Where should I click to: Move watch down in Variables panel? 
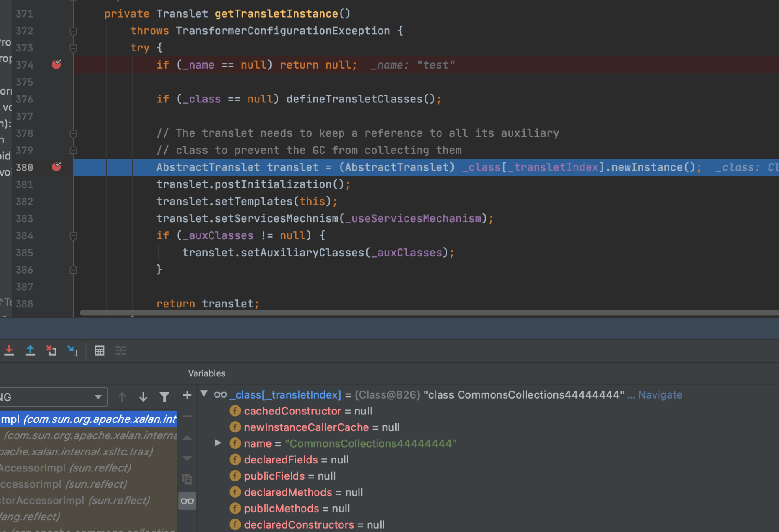tap(187, 458)
